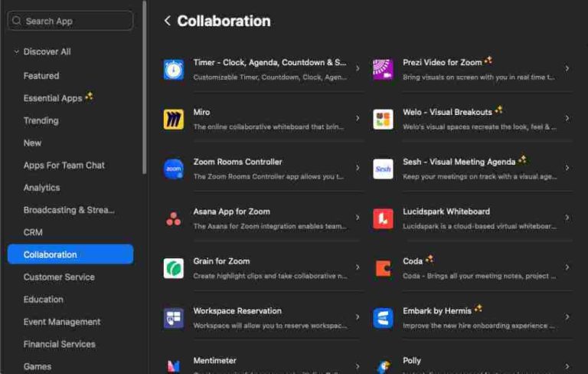Image resolution: width=588 pixels, height=374 pixels.
Task: Click the Polly app title
Action: tap(412, 360)
